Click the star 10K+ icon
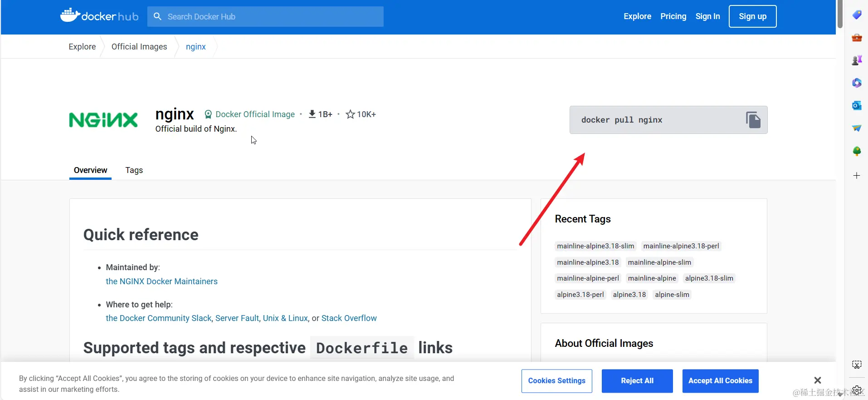The image size is (868, 400). coord(350,114)
